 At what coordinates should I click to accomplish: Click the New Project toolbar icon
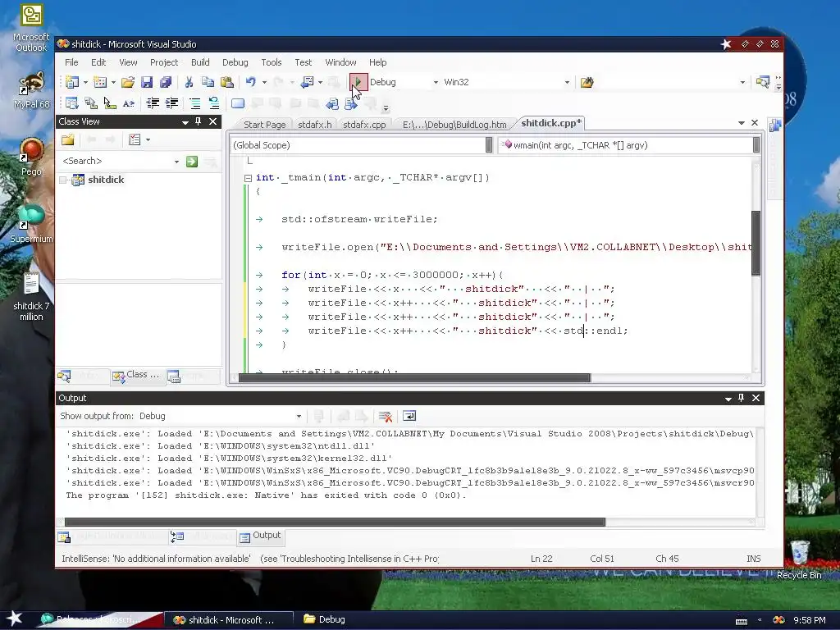point(72,83)
